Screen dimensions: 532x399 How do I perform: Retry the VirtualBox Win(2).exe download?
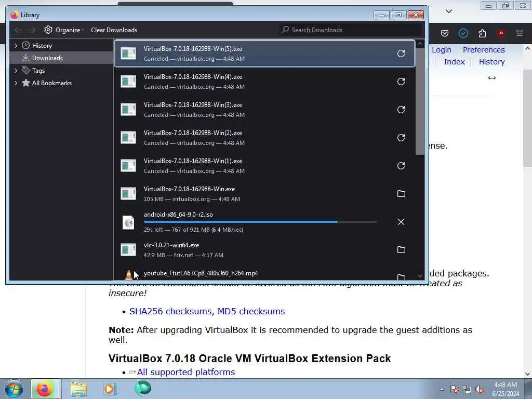pos(401,137)
